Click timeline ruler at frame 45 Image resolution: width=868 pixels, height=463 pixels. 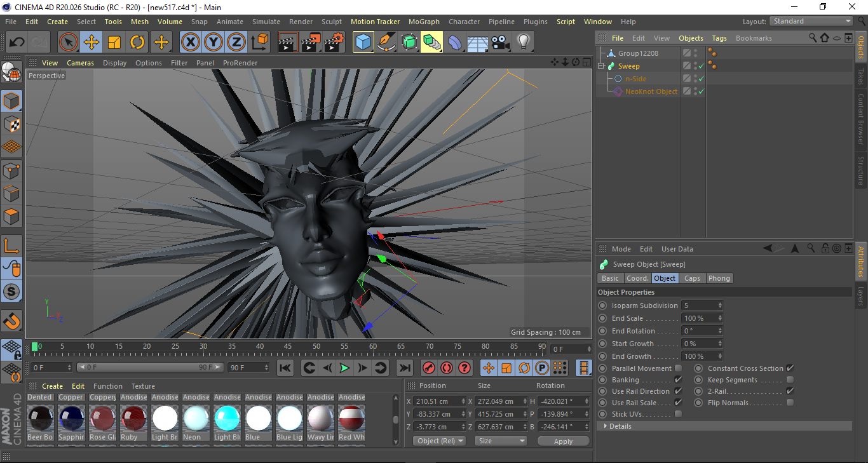coord(288,347)
